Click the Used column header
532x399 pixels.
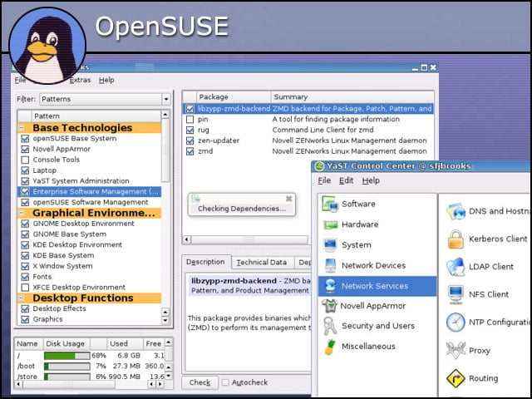[x=124, y=344]
